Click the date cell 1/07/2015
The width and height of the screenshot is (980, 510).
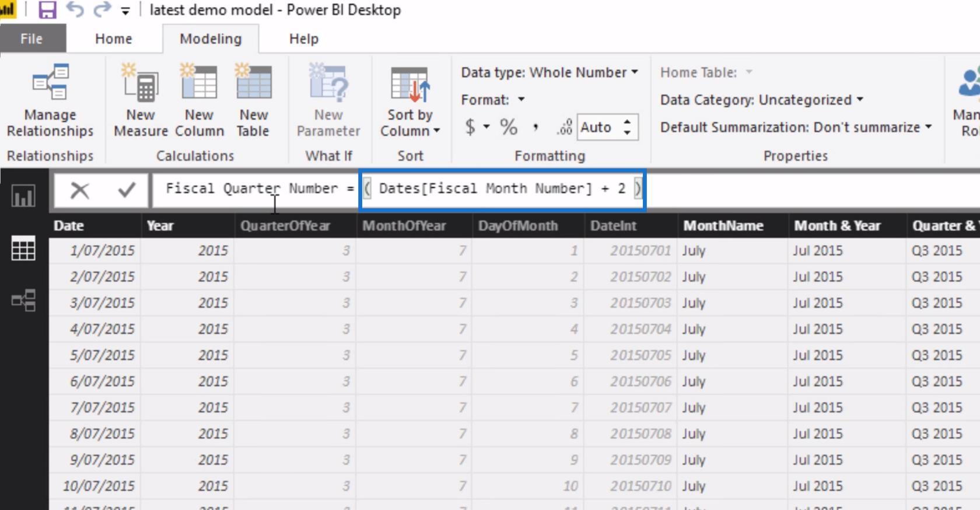[x=95, y=251]
